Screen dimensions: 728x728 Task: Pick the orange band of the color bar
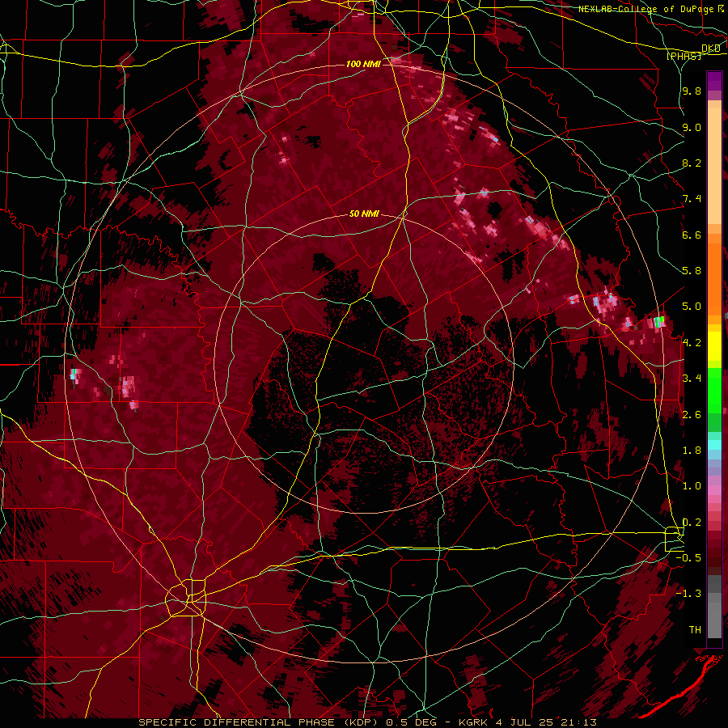(714, 278)
